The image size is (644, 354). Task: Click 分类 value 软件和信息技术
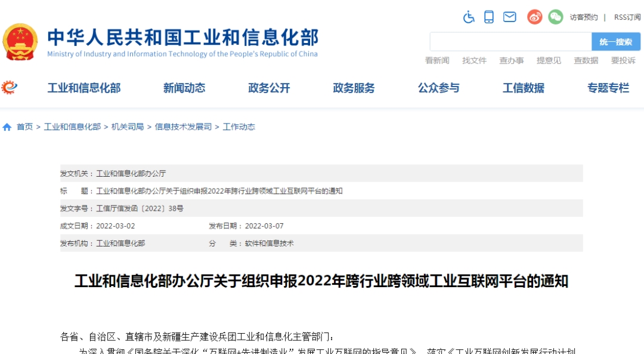point(270,244)
